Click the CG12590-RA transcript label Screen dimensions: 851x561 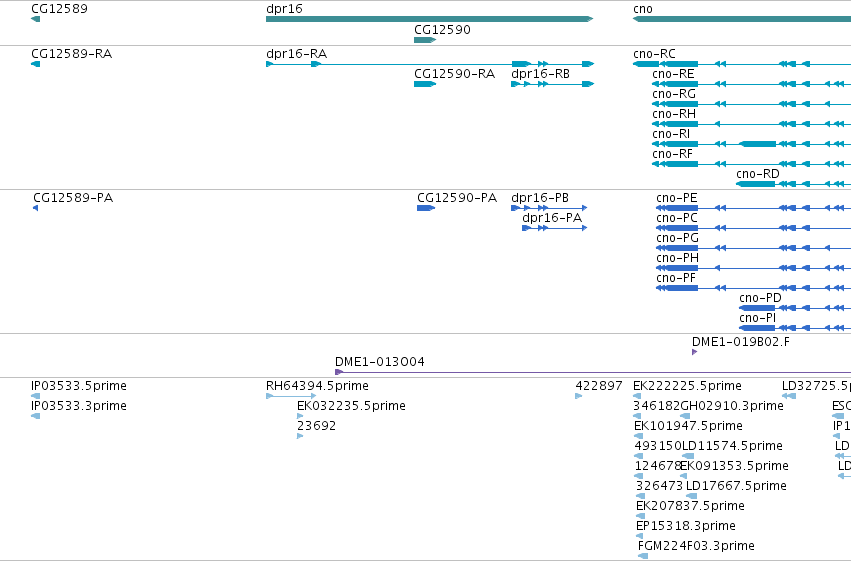(x=454, y=74)
